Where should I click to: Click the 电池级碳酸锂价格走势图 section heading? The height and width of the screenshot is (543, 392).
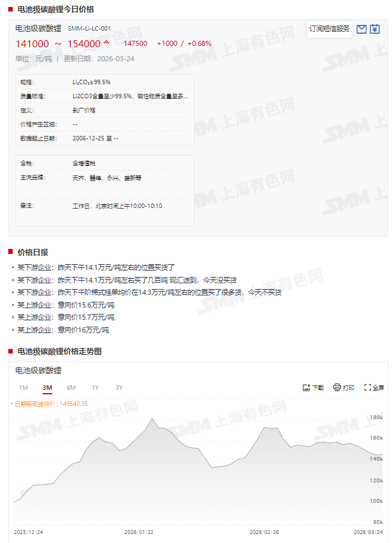coord(59,352)
